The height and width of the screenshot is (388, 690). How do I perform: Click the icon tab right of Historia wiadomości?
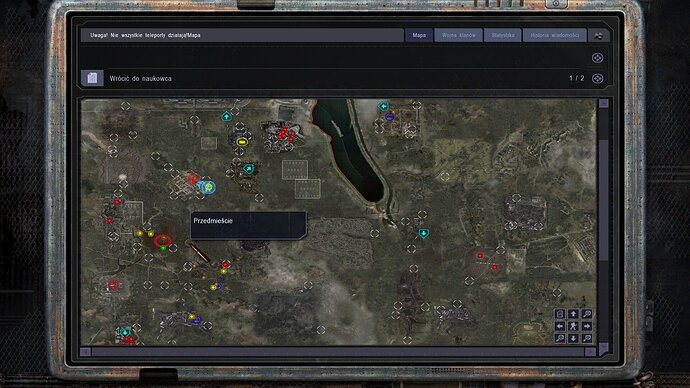click(x=598, y=36)
